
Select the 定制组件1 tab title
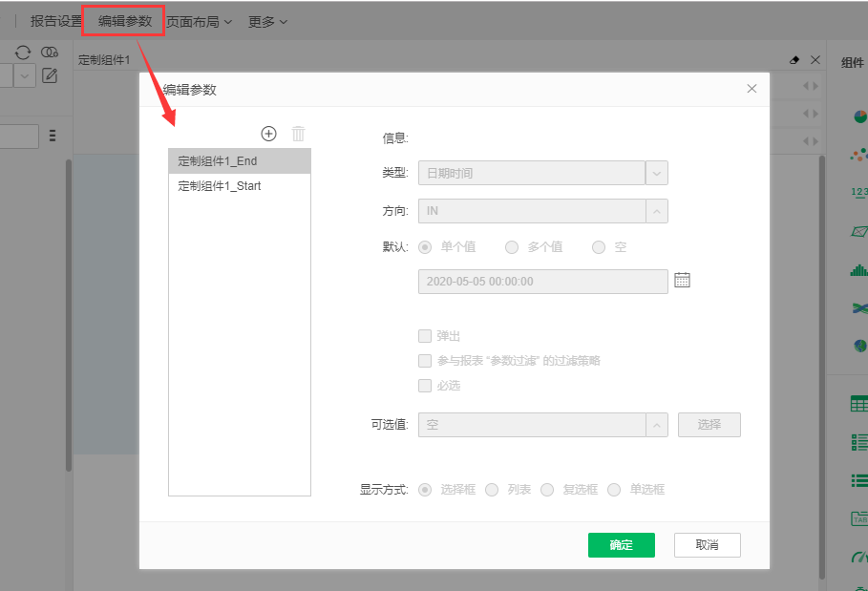click(104, 60)
